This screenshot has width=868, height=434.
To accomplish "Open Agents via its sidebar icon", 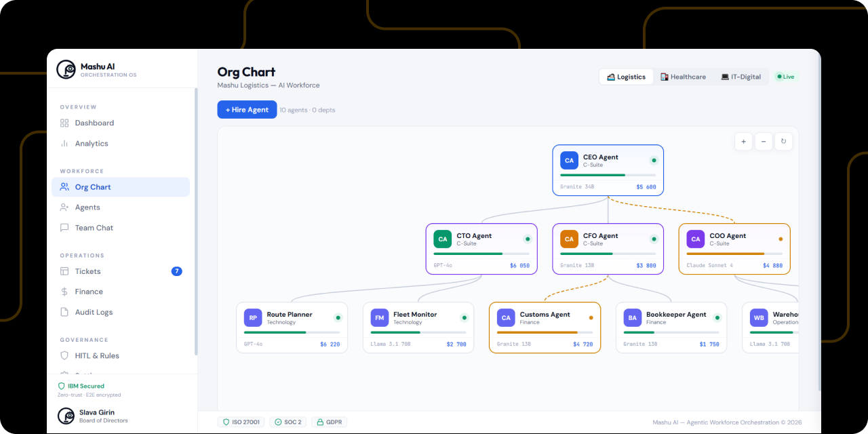I will 64,208.
